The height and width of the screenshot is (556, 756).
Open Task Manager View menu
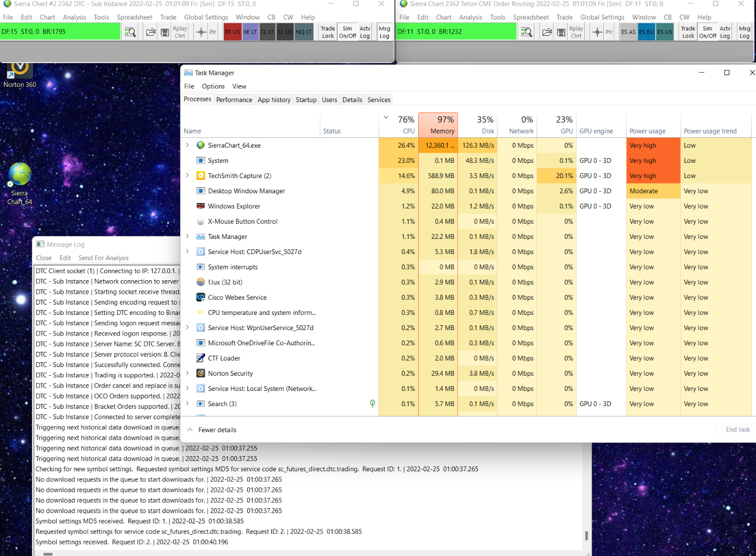(x=240, y=86)
